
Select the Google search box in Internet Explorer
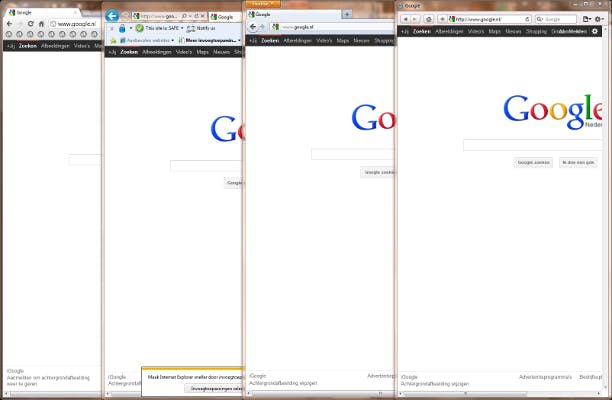click(x=206, y=166)
